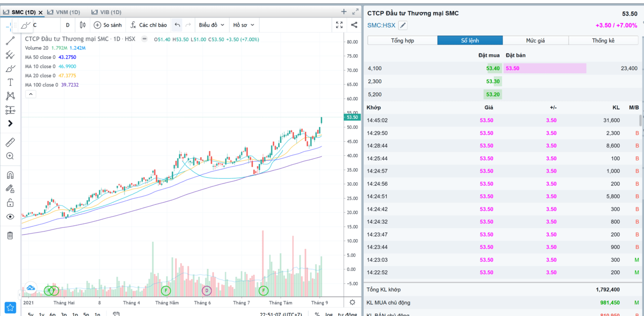Select the trend line drawing tool
644x316 pixels.
[10, 41]
